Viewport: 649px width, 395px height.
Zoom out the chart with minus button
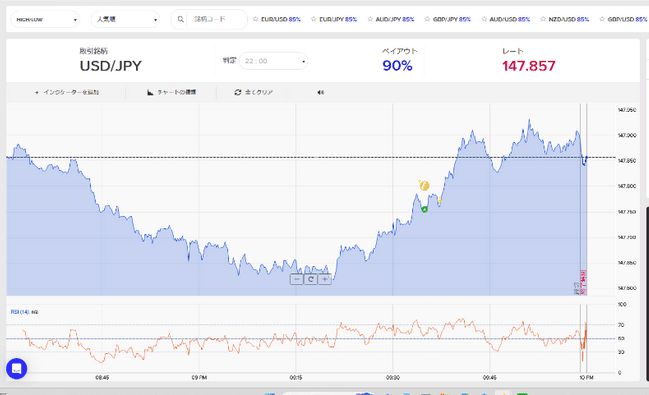(x=296, y=279)
